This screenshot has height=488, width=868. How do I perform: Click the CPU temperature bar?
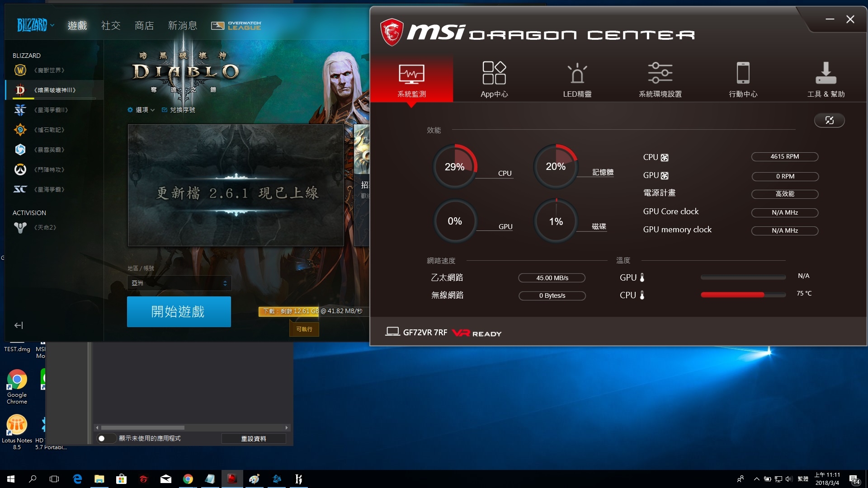(x=743, y=295)
